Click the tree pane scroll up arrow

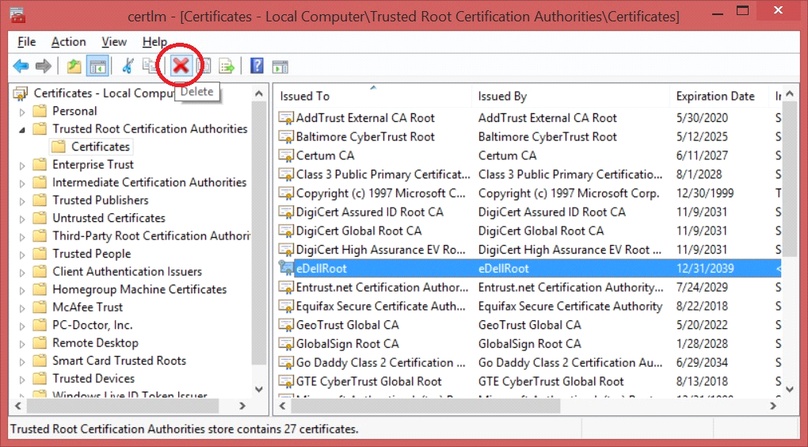(259, 94)
